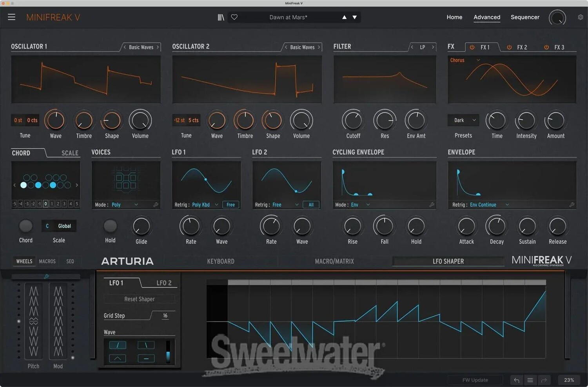Open the hamburger main menu
This screenshot has height=387, width=588.
pos(11,17)
